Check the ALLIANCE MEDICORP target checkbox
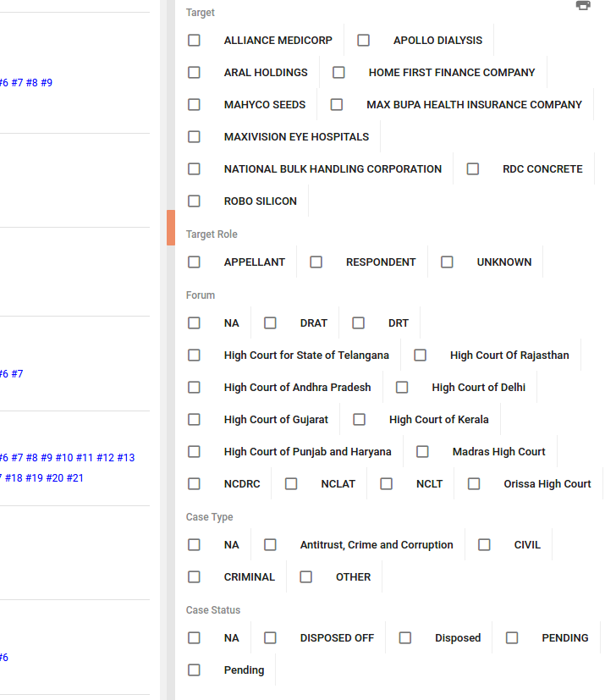This screenshot has height=700, width=605. click(194, 40)
